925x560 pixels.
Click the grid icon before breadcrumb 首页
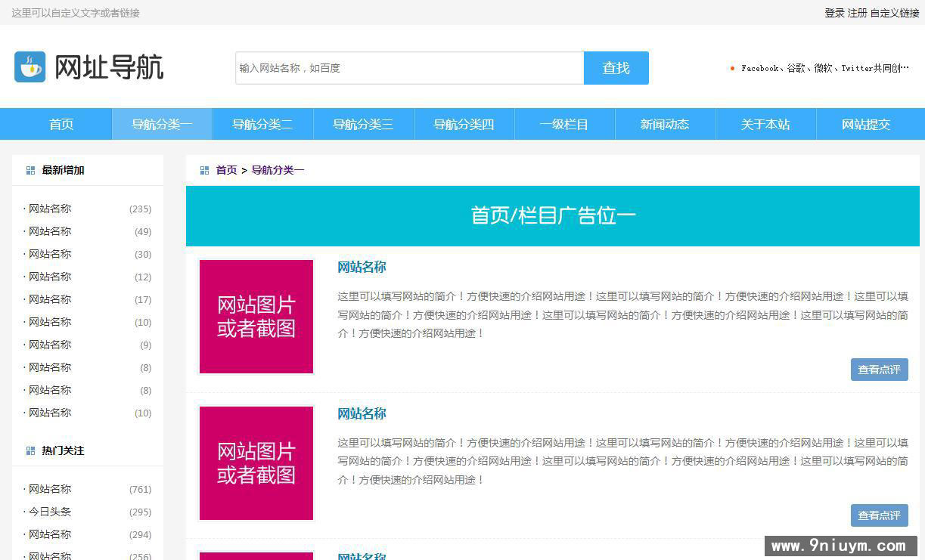[x=203, y=170]
